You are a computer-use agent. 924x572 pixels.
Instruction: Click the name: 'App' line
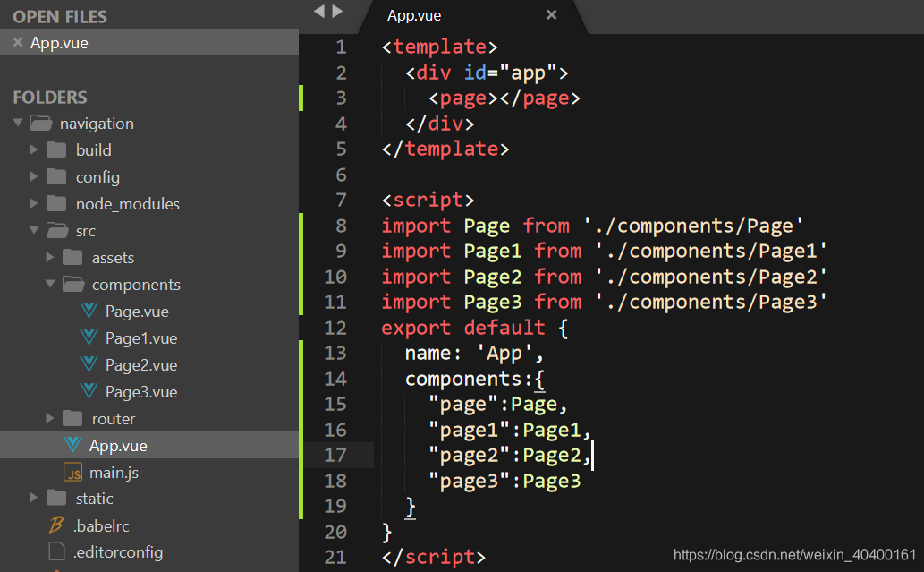[x=474, y=354]
